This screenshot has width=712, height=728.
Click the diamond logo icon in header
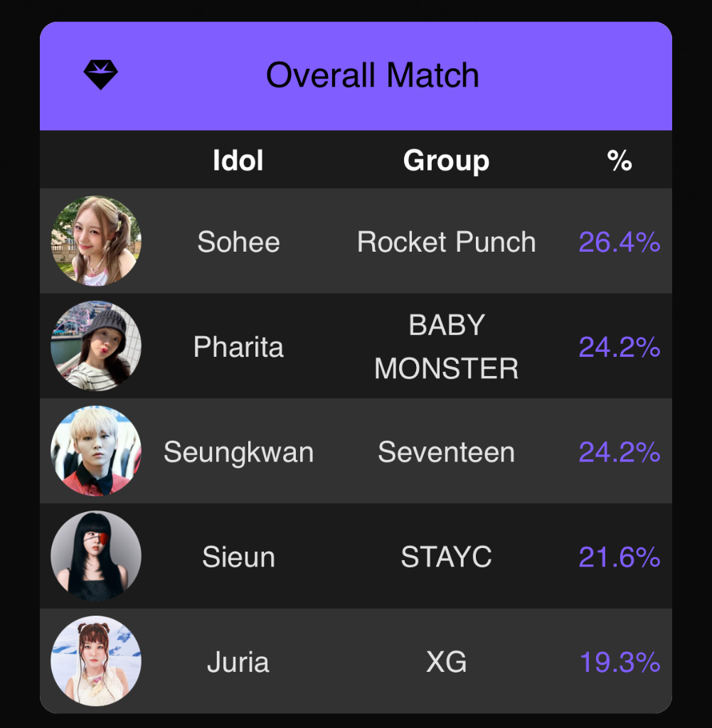point(101,74)
